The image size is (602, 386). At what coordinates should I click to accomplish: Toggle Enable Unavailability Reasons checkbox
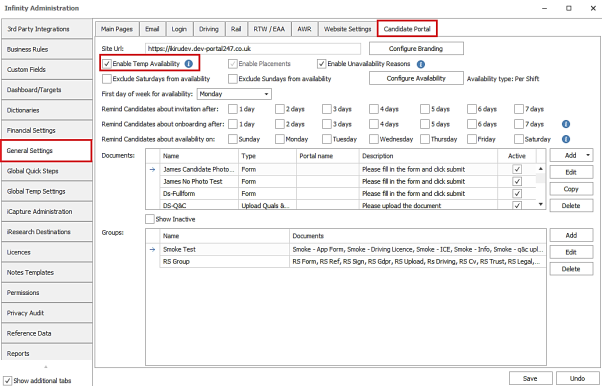tap(321, 64)
